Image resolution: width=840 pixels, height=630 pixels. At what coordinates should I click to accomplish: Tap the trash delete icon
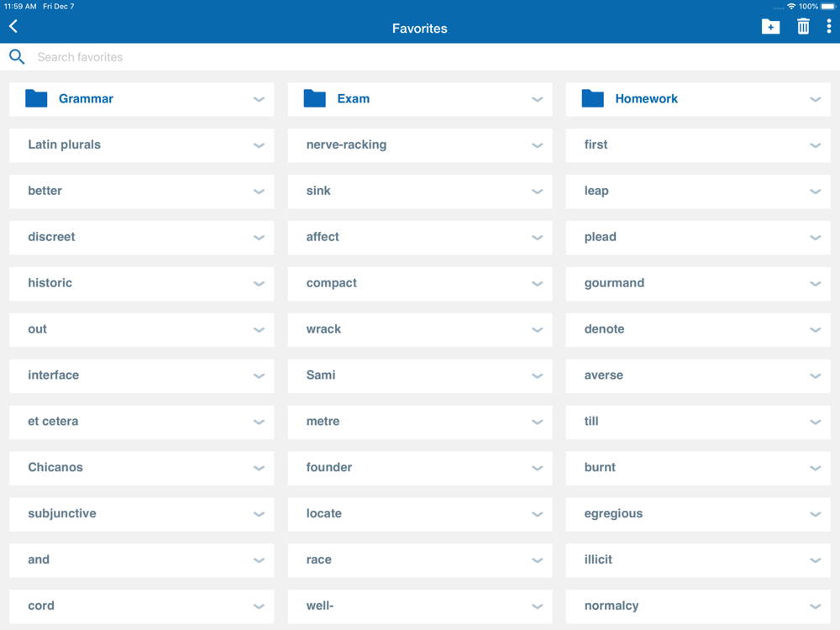tap(803, 26)
